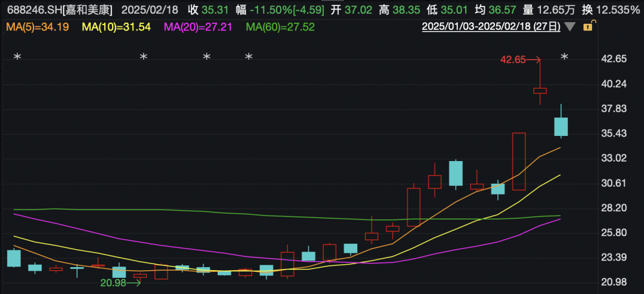This screenshot has width=644, height=294.
Task: Click the 2025/01/03-2025/02/18 (27日) date range link
Action: pos(491,27)
